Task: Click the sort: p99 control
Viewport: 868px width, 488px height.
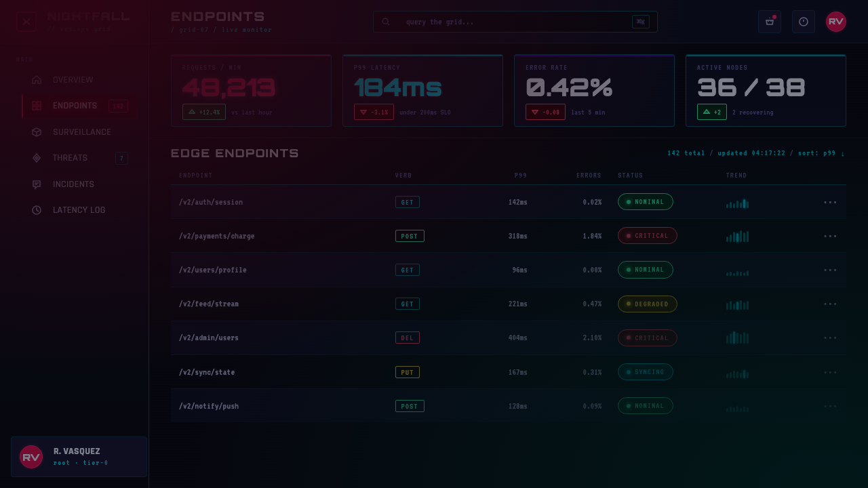Action: [x=821, y=153]
